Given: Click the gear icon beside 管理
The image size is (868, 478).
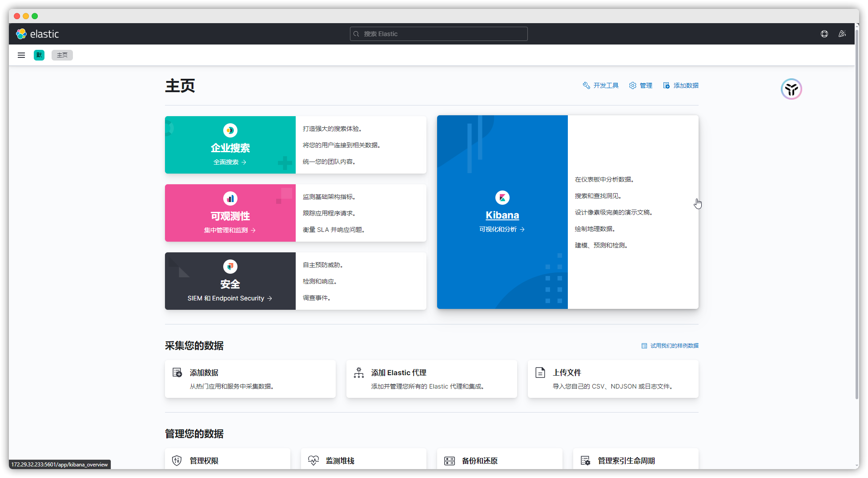Looking at the screenshot, I should click(x=632, y=85).
